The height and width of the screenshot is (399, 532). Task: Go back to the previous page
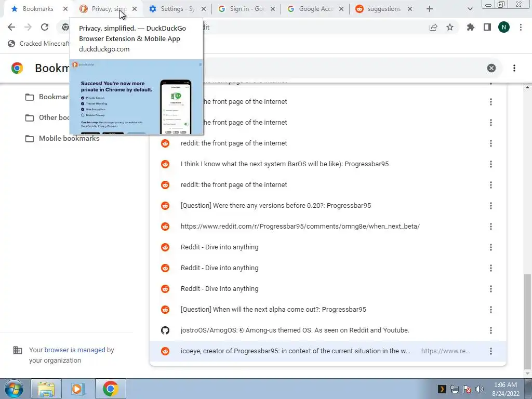[11, 27]
